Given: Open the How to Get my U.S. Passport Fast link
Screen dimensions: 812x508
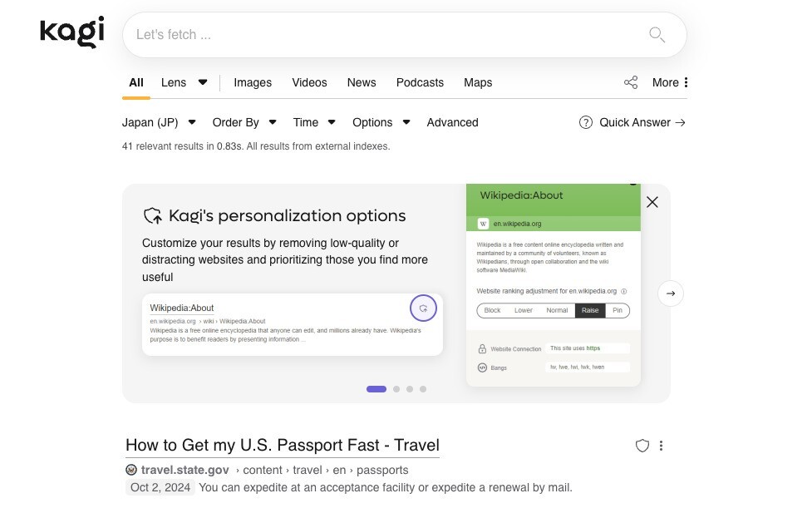Looking at the screenshot, I should coord(282,445).
